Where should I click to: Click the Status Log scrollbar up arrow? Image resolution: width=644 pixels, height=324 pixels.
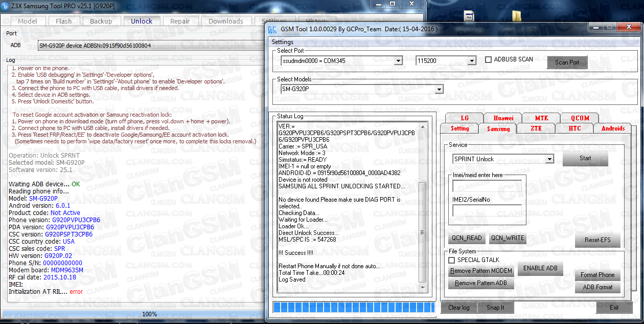tap(422, 126)
